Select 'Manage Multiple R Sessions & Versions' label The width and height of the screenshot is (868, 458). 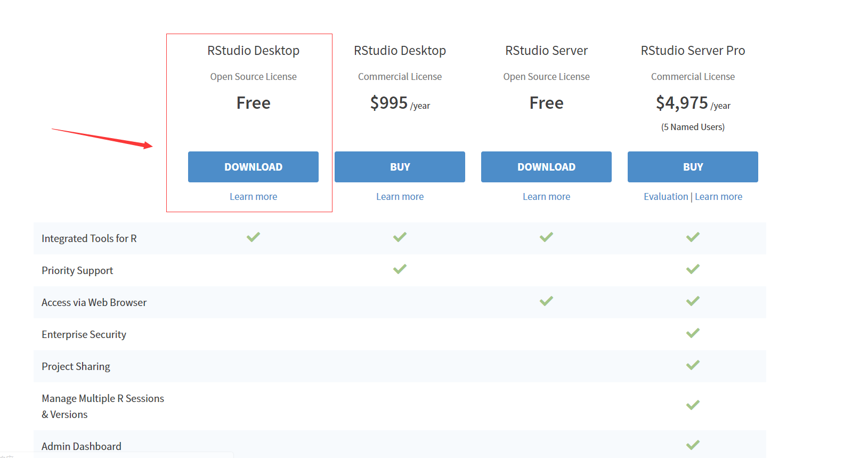103,406
